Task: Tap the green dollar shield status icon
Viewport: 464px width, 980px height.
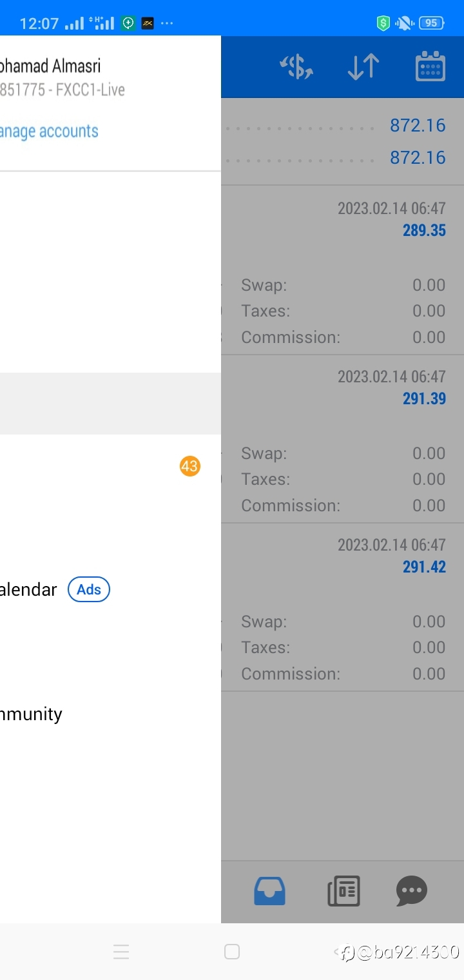Action: click(383, 23)
